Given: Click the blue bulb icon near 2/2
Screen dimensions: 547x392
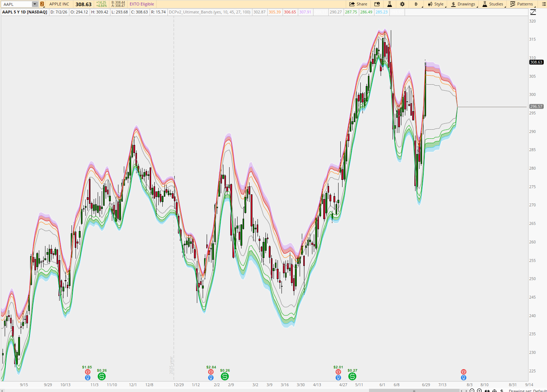Looking at the screenshot, I should [x=211, y=377].
